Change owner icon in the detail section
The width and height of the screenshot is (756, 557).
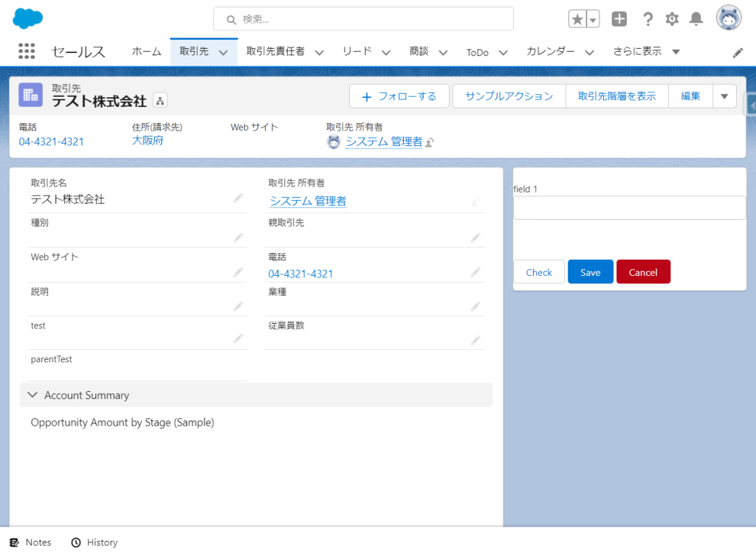475,201
